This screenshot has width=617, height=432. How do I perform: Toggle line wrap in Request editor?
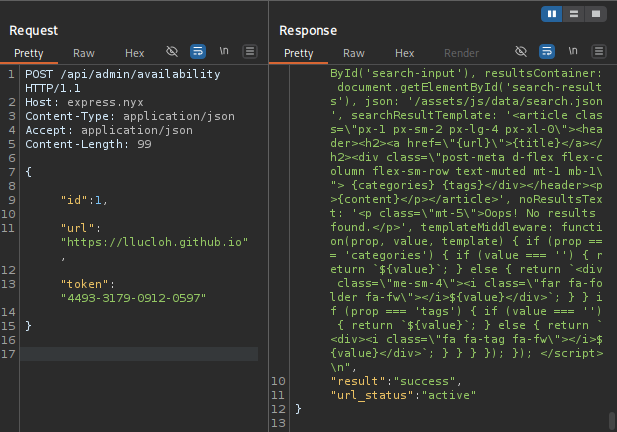click(x=198, y=51)
